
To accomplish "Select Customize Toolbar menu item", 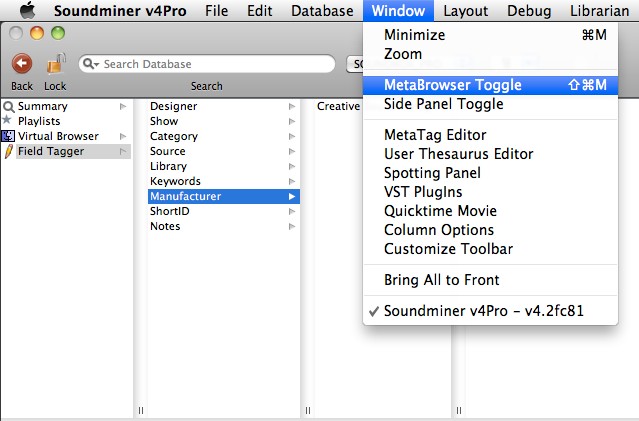I will tap(449, 249).
